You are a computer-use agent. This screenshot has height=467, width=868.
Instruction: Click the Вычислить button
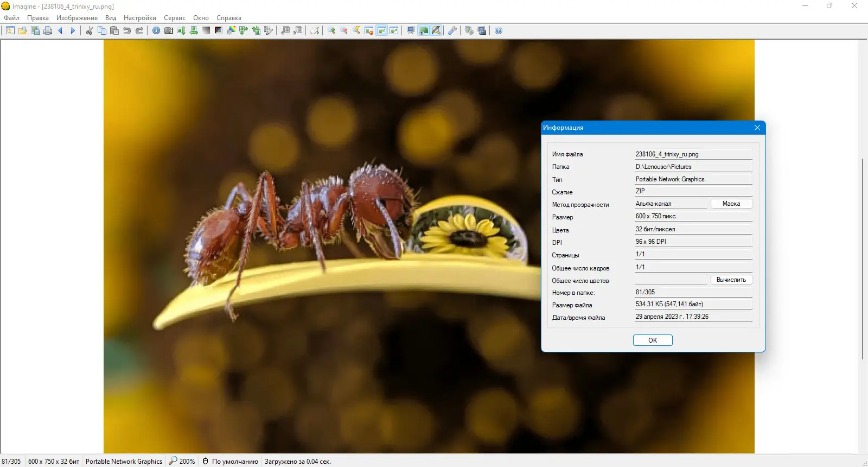(x=731, y=280)
